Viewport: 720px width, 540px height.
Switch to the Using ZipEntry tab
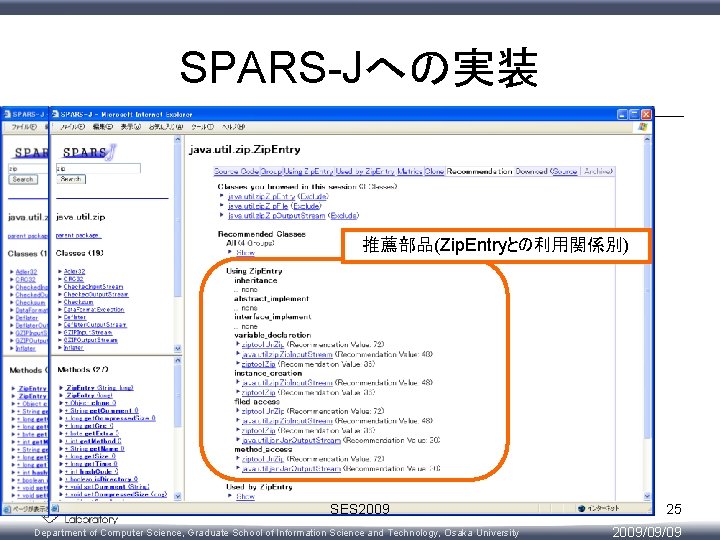pyautogui.click(x=308, y=171)
